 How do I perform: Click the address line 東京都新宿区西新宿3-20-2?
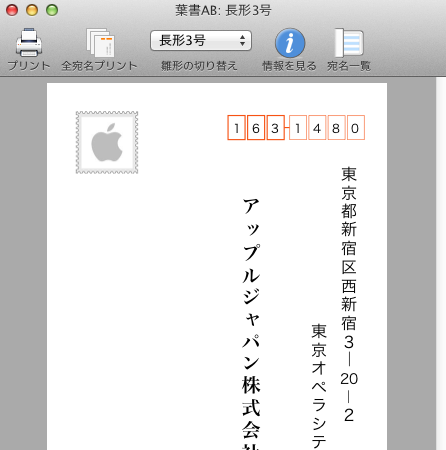[349, 295]
